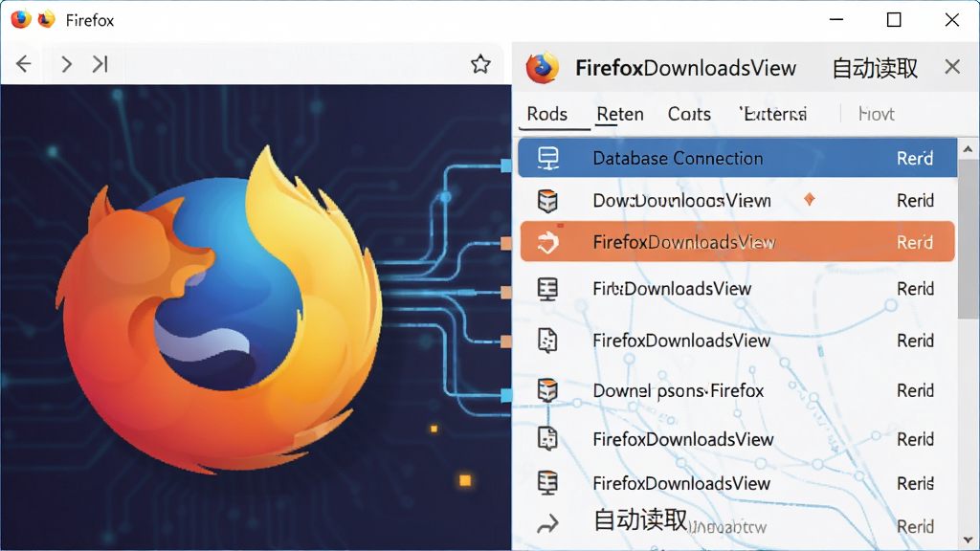Click the skip-to-end arrow in toolbar
The height and width of the screenshot is (551, 980).
[x=100, y=64]
